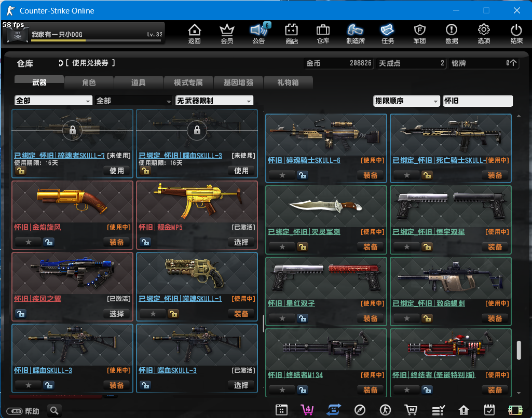532x418 pixels.
Task: Click 选择 for 怀旧|靓金MP5
Action: tap(241, 242)
